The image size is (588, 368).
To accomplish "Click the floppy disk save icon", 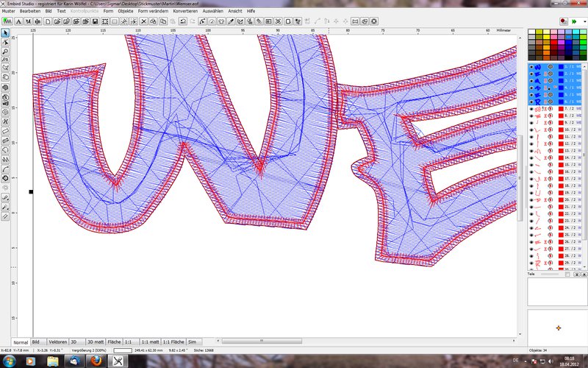I will pyautogui.click(x=96, y=21).
